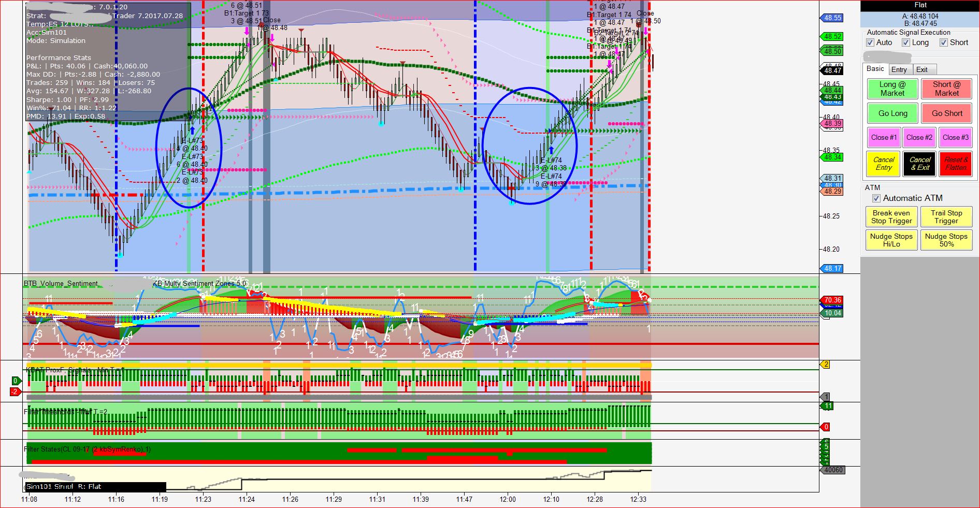Click the Multy Sentiment Zones indicator label
The image size is (980, 508).
click(x=200, y=284)
